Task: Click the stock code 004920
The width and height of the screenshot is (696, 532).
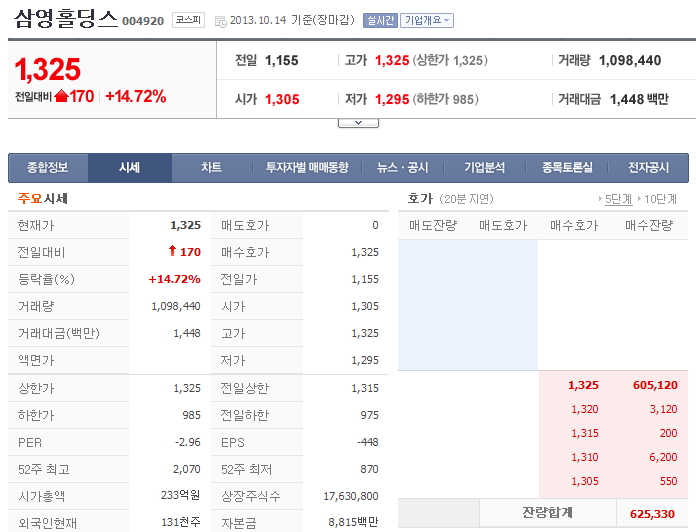Action: [143, 21]
